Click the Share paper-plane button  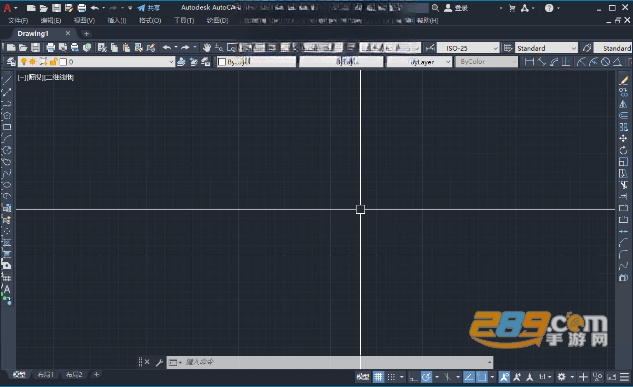148,8
